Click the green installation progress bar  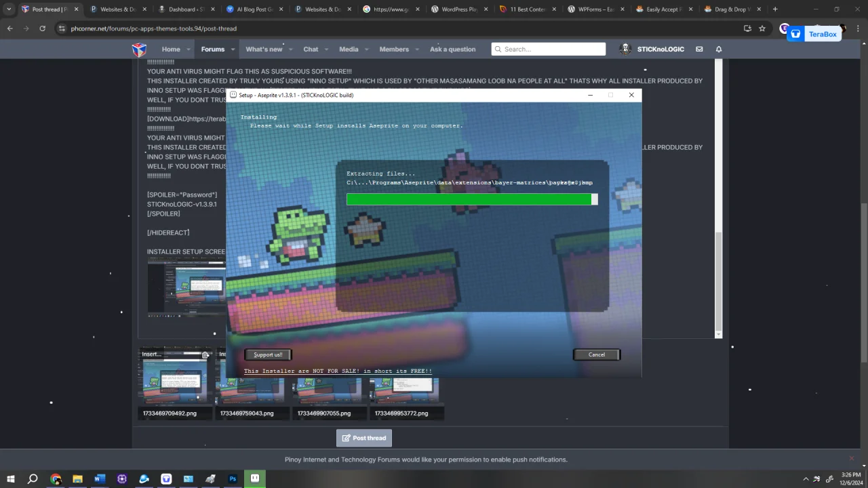pyautogui.click(x=472, y=199)
